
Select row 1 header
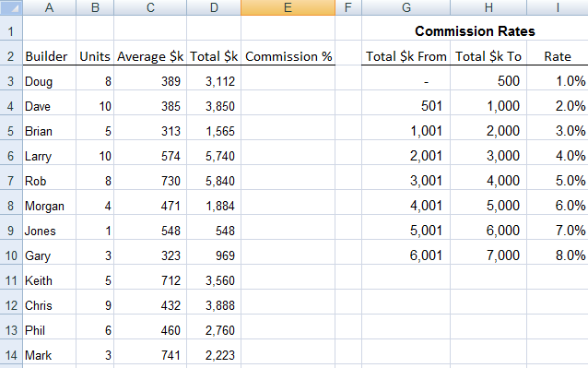(x=11, y=29)
